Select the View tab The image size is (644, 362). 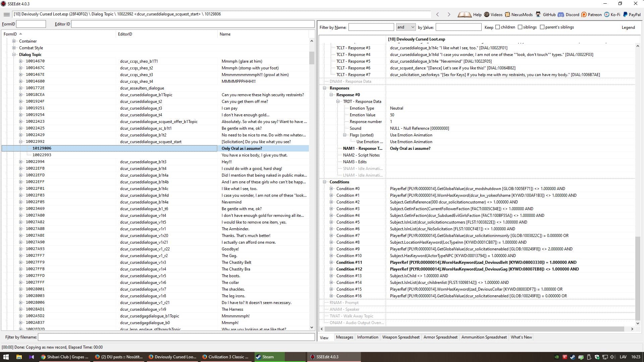(x=324, y=338)
